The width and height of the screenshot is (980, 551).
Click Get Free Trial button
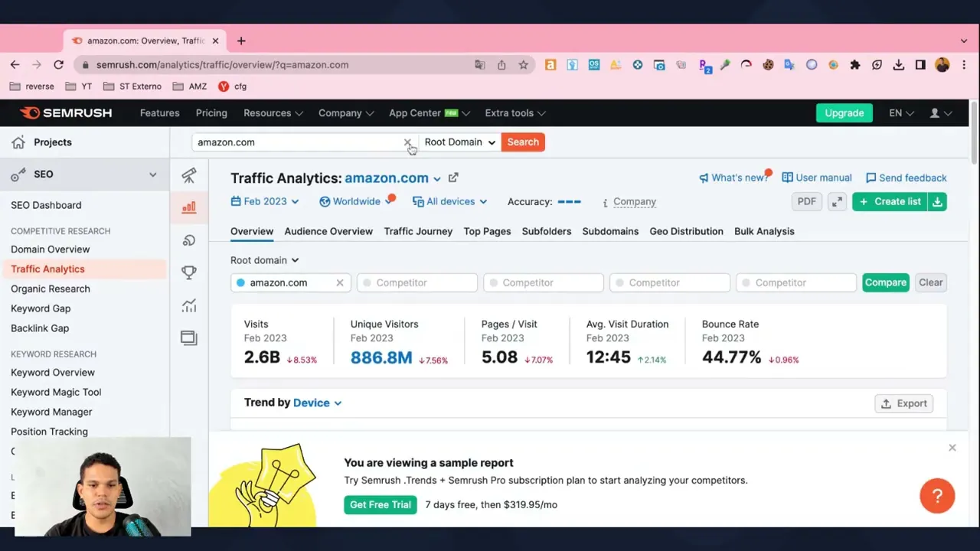tap(381, 504)
